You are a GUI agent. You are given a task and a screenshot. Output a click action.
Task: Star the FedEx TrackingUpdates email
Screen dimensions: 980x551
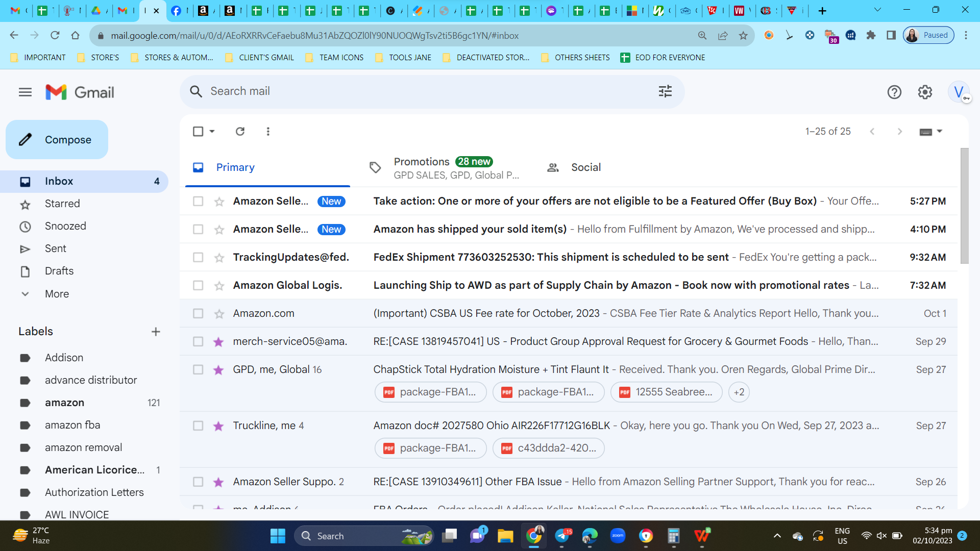tap(219, 258)
